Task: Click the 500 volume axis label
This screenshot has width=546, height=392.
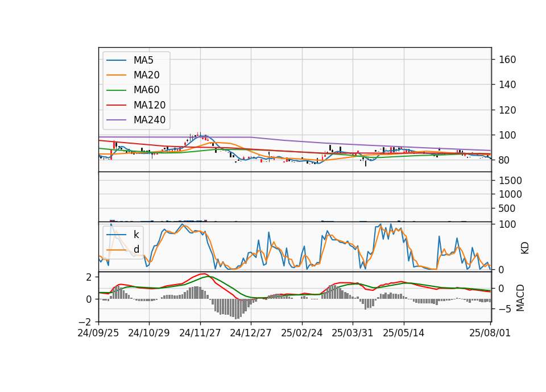Action: pos(507,208)
